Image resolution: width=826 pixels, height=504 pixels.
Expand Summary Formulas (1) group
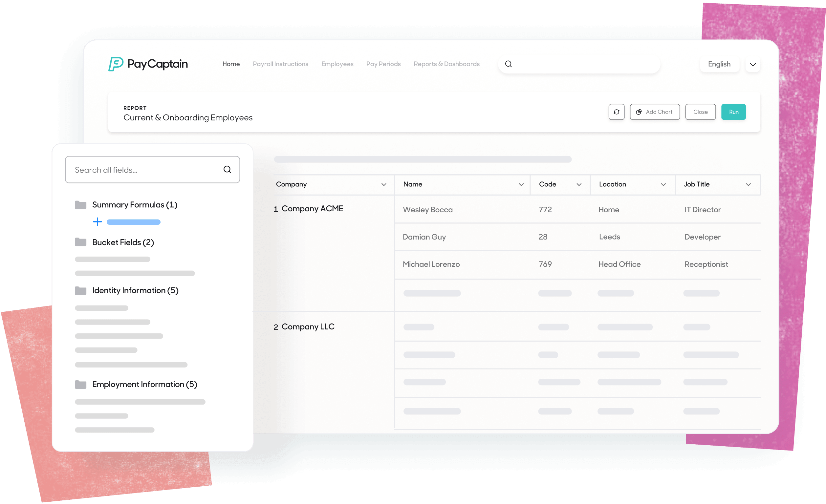click(x=134, y=205)
